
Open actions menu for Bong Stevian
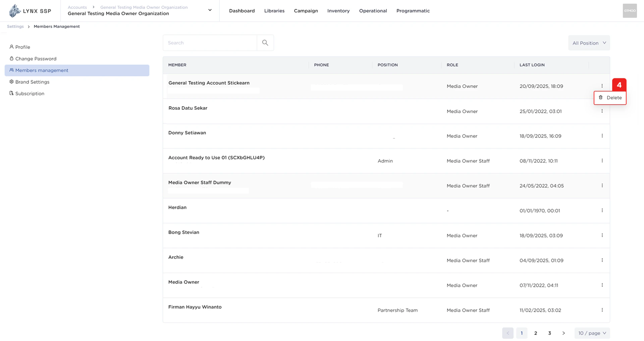(602, 236)
